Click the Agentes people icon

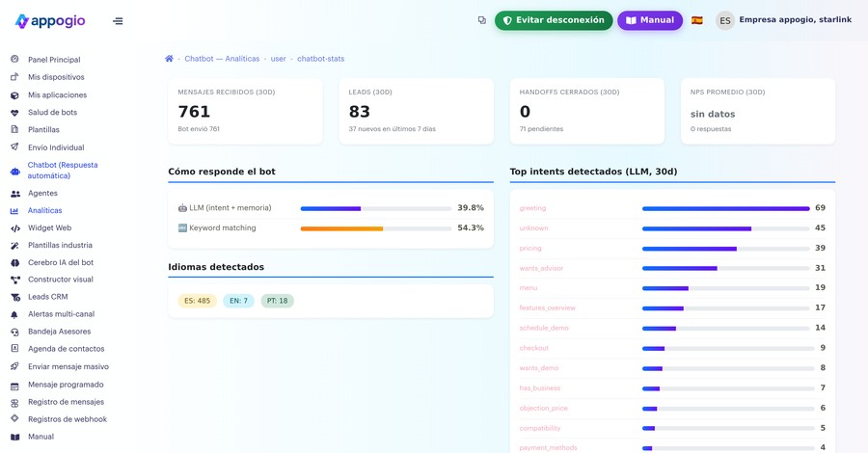(x=15, y=194)
